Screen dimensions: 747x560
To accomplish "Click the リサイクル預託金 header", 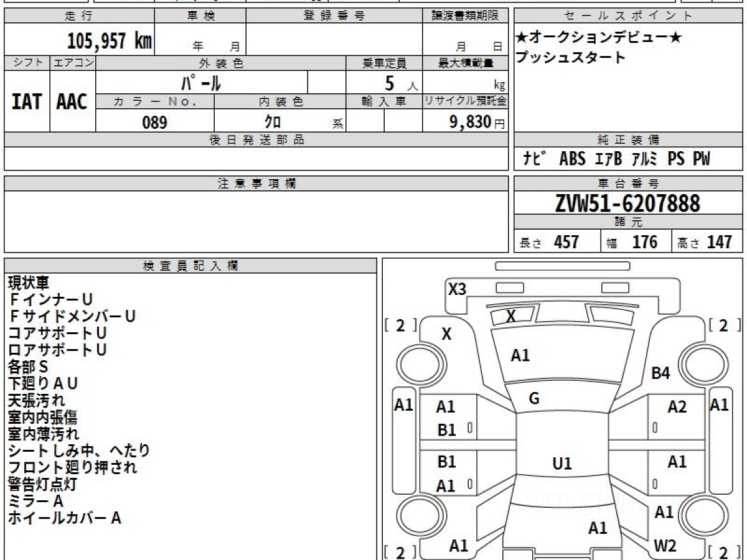I will click(465, 101).
